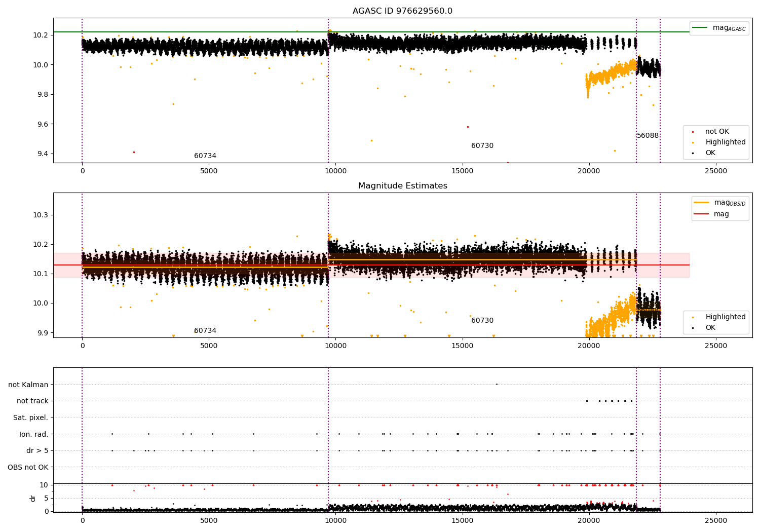Click the orange line key beside mag OBSID
Image resolution: width=760 pixels, height=532 pixels.
click(702, 203)
